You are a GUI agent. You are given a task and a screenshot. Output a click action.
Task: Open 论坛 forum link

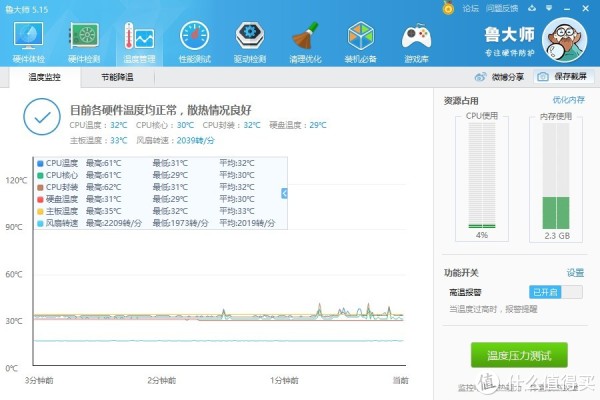click(x=470, y=8)
